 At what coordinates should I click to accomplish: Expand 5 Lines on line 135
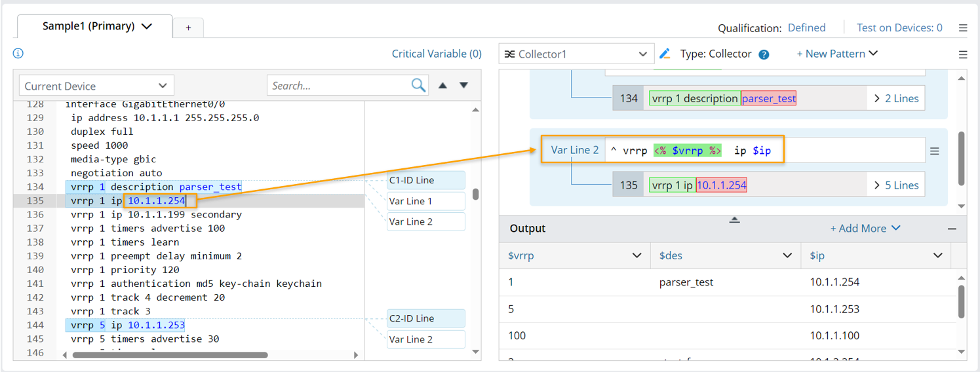coord(896,185)
